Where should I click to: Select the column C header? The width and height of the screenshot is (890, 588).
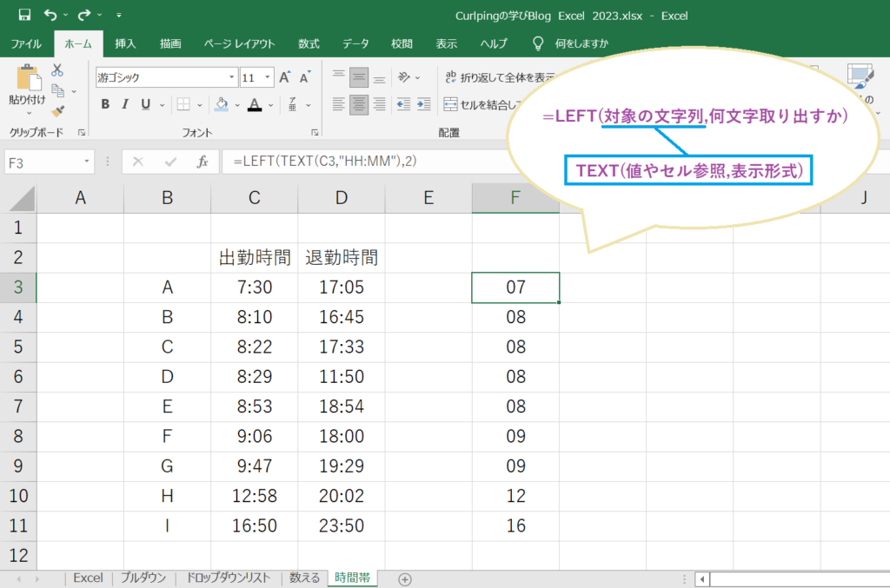pyautogui.click(x=255, y=198)
